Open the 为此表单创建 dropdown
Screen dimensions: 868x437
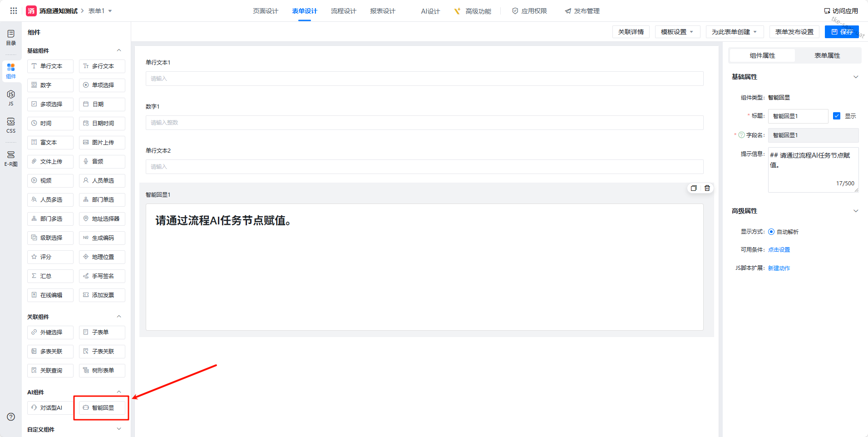click(734, 32)
